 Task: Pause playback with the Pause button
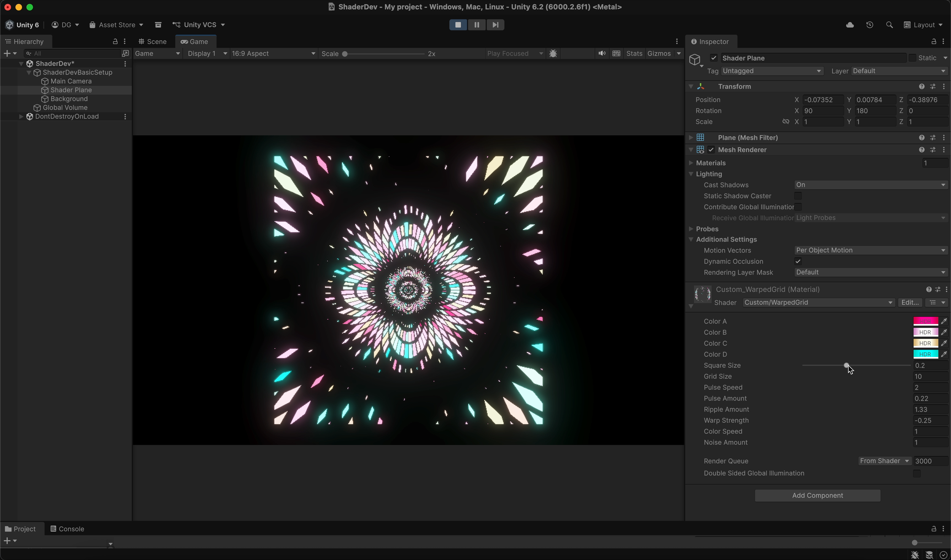click(477, 25)
